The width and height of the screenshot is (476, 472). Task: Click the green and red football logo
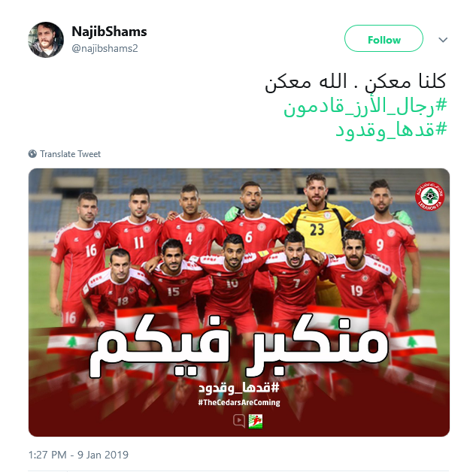point(256,422)
